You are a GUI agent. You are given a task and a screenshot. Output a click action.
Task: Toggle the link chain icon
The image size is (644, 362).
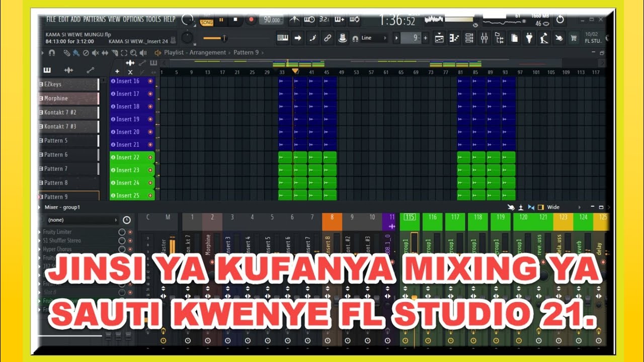coord(328,38)
